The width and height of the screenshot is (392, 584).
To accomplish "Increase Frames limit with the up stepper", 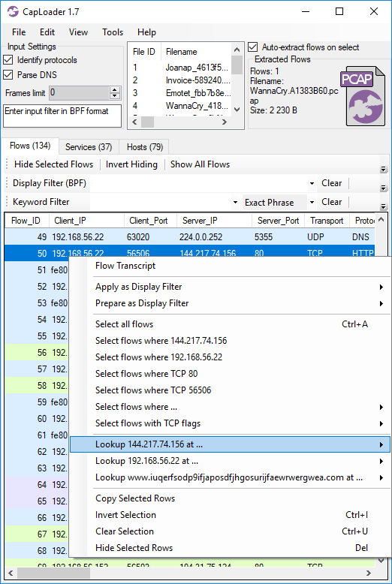I will pyautogui.click(x=115, y=90).
